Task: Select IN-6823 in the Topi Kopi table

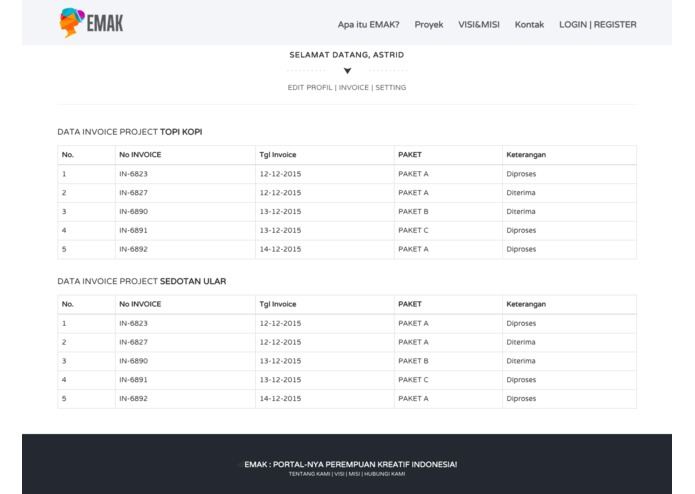Action: tap(133, 174)
